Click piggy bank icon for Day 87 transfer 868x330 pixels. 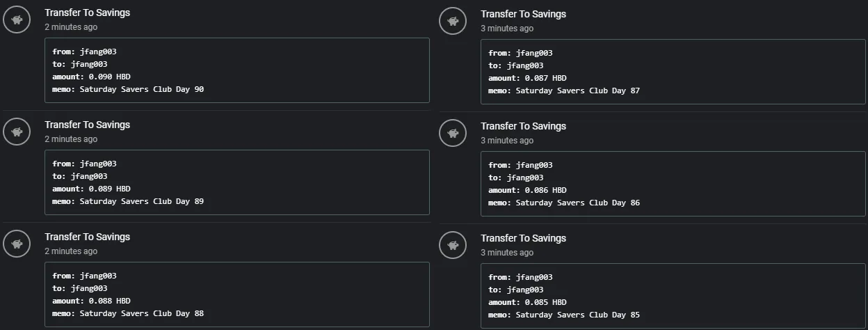click(453, 21)
